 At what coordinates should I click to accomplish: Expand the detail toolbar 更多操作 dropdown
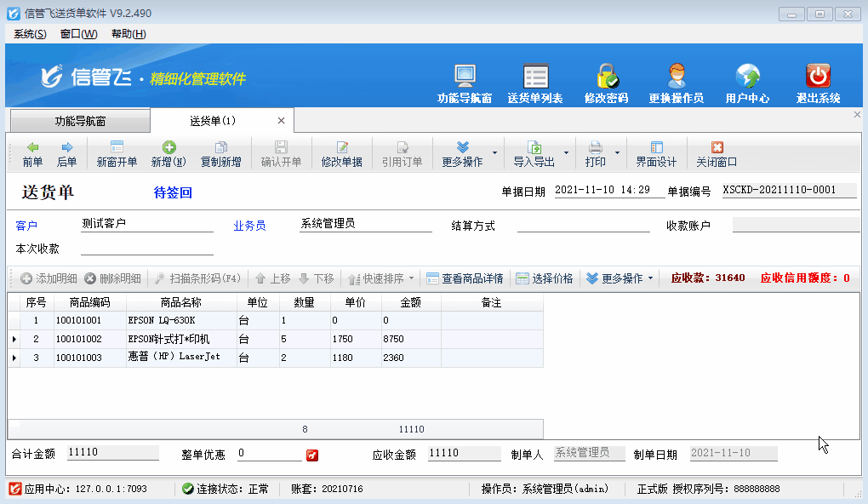coord(650,278)
